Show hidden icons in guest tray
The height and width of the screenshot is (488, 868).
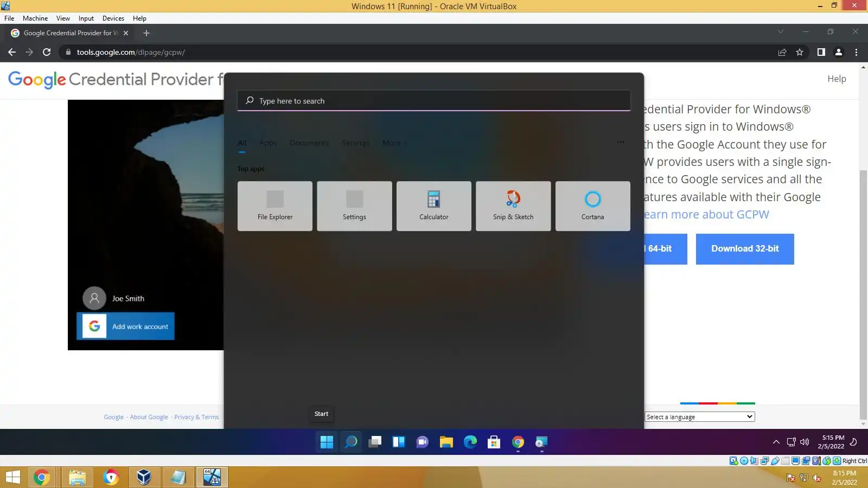[776, 442]
